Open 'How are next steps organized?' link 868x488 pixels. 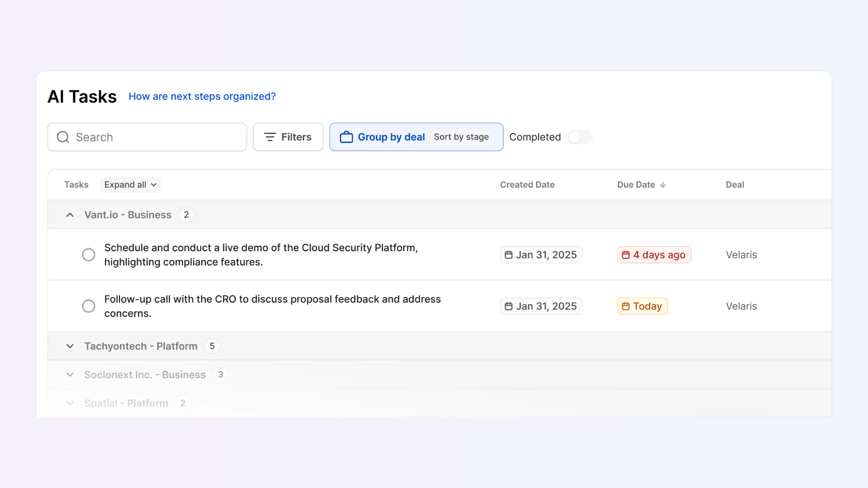[202, 96]
